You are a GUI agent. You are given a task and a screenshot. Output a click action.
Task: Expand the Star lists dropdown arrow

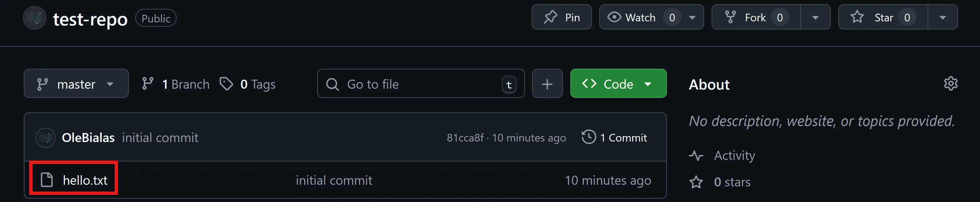click(x=942, y=18)
